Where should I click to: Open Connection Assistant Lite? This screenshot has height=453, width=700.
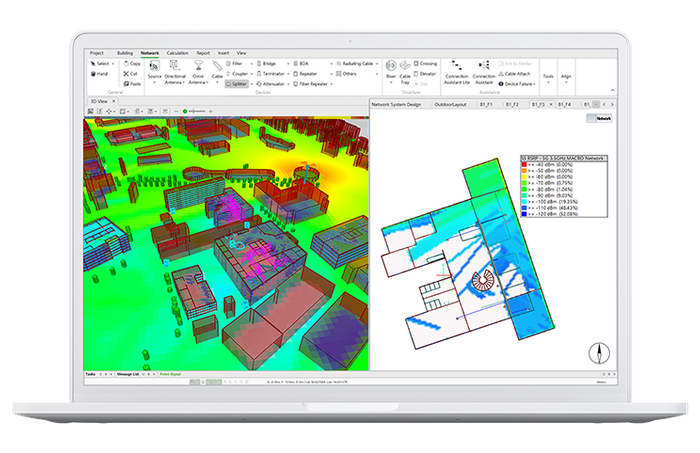pos(458,68)
